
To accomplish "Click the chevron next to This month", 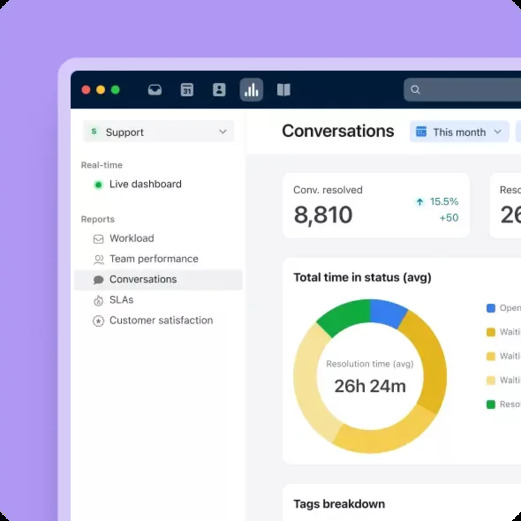I will click(x=498, y=132).
